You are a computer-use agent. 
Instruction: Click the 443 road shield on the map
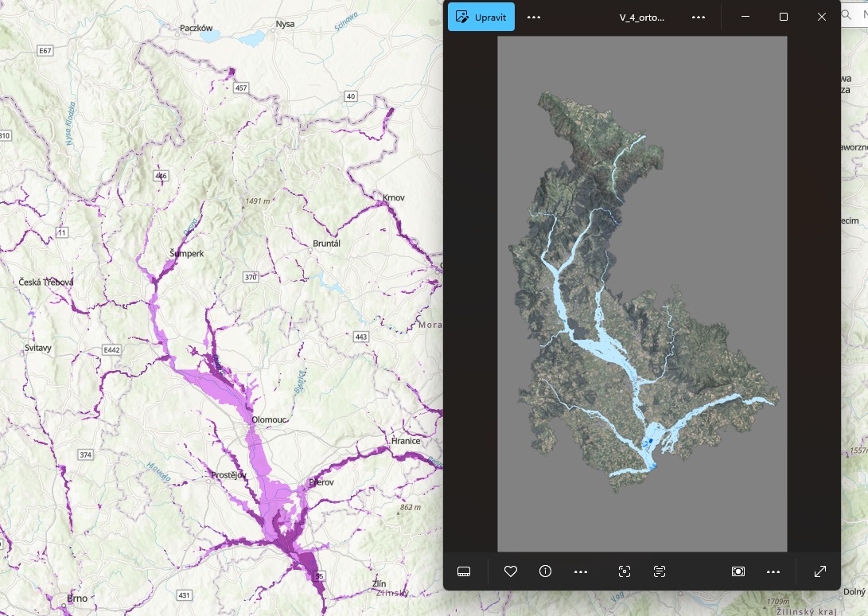click(x=361, y=336)
